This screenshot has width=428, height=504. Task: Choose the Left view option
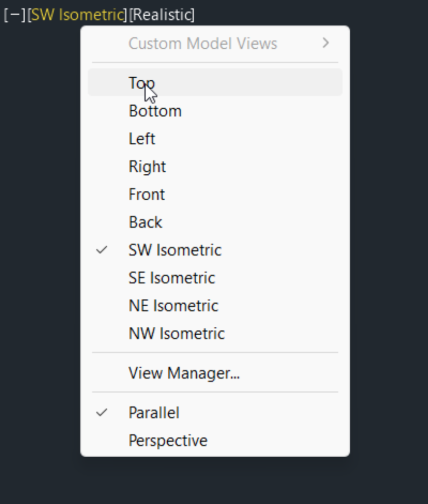[x=142, y=139]
